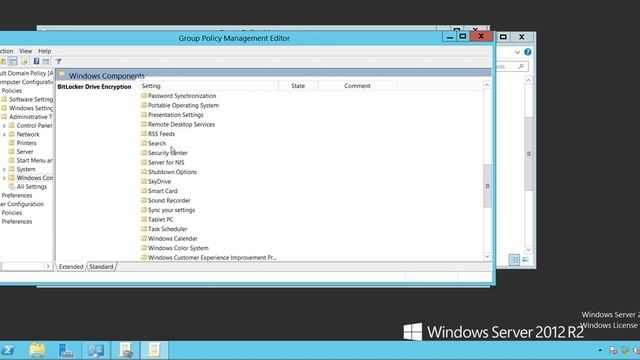
Task: Open File Explorer from the taskbar
Action: point(37,350)
